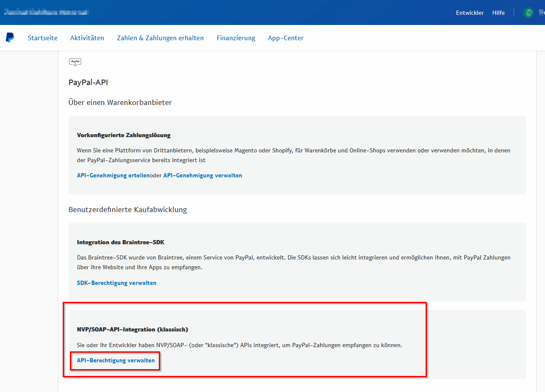Open the Entwickler link in the header
The image size is (545, 392).
click(470, 13)
